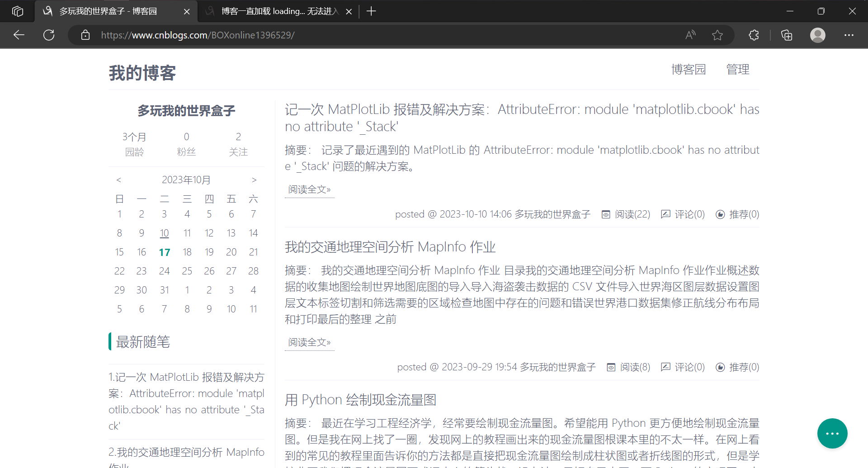The image size is (868, 468).
Task: Click the browser back arrow
Action: tap(19, 35)
